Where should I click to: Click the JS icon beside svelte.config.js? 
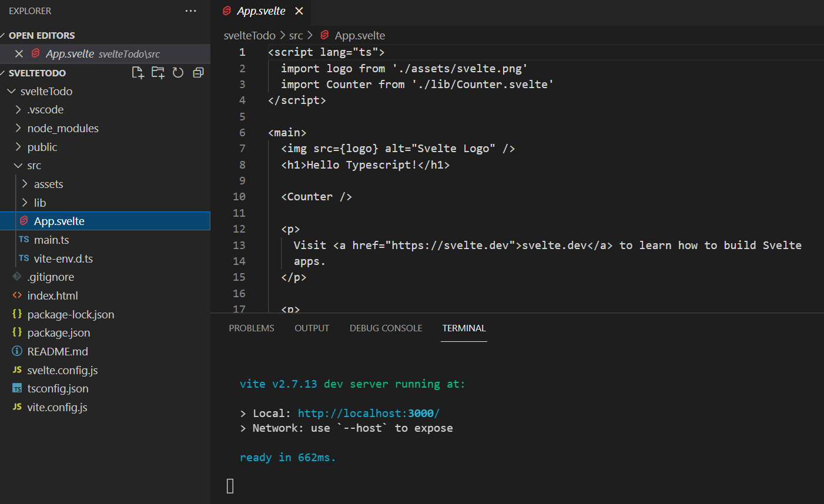click(17, 370)
